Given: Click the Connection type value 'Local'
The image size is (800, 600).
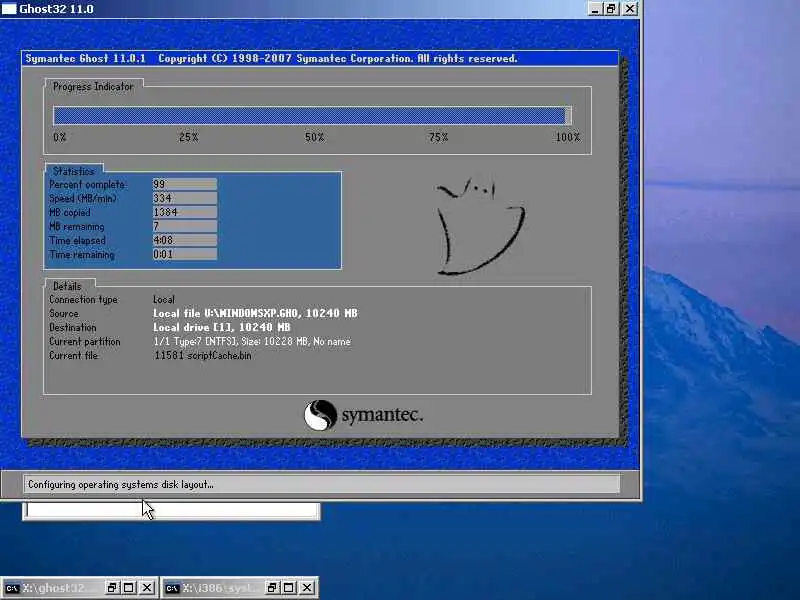Looking at the screenshot, I should (164, 299).
